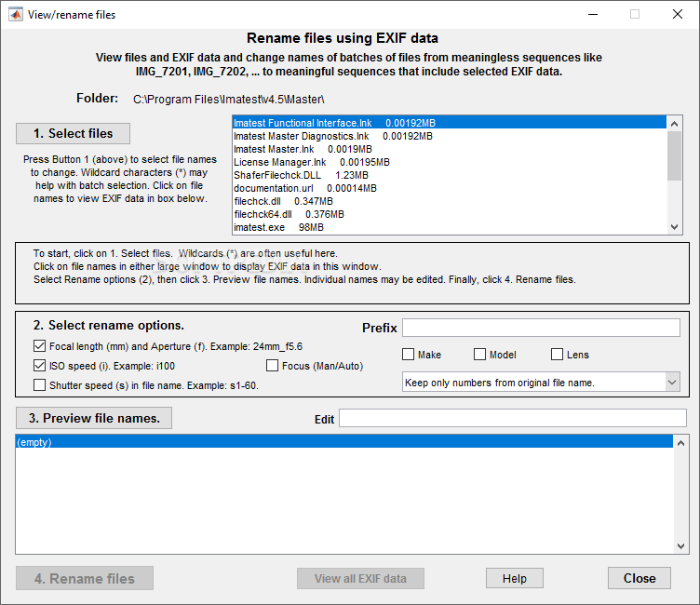Click file list scroll down arrow
Screen dimensions: 700x605
[674, 227]
